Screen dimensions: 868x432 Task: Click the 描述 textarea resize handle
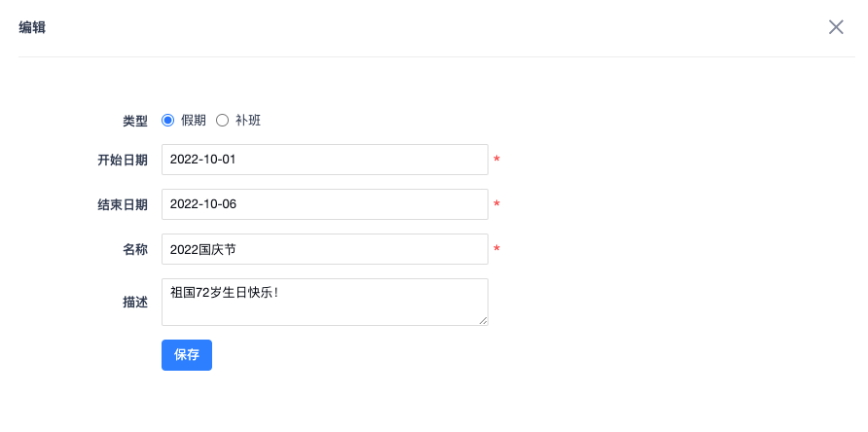click(483, 320)
